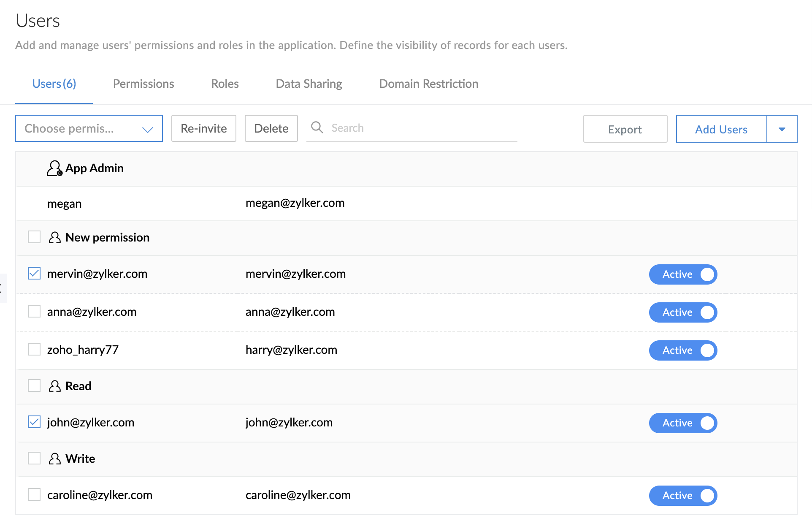This screenshot has height=532, width=812.
Task: Deactivate caroline@zylker.com with its Active toggle
Action: (x=683, y=496)
